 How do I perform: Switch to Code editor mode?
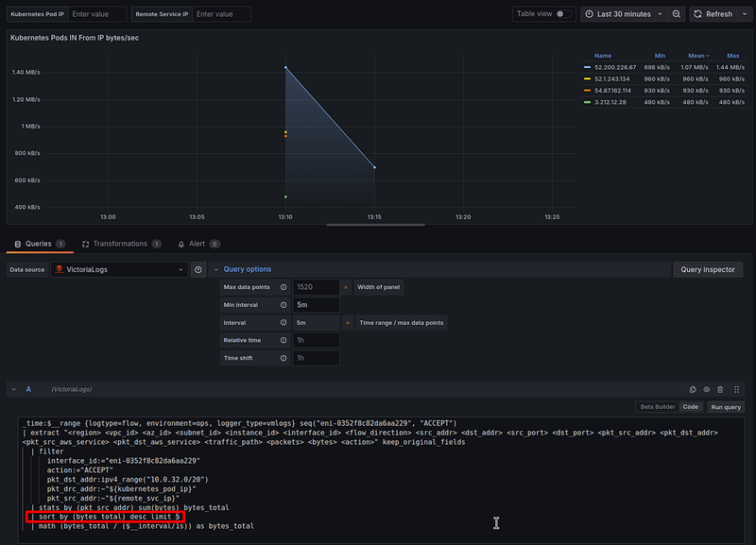click(x=691, y=407)
